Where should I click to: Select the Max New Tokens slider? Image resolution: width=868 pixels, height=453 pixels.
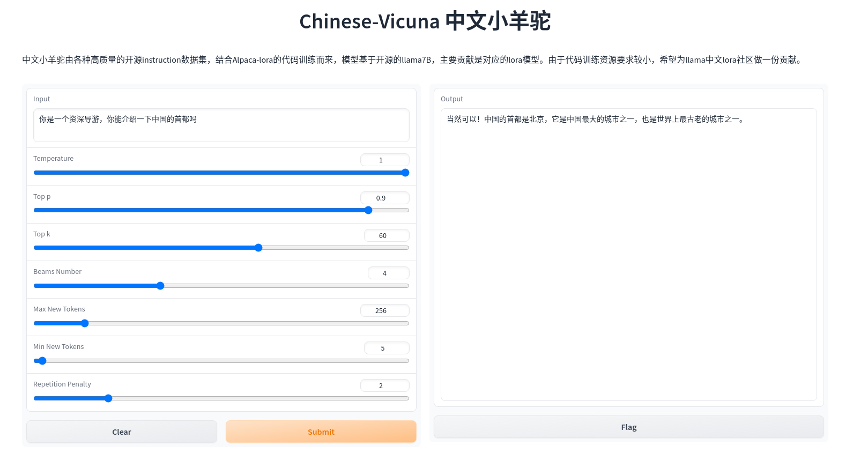point(84,323)
